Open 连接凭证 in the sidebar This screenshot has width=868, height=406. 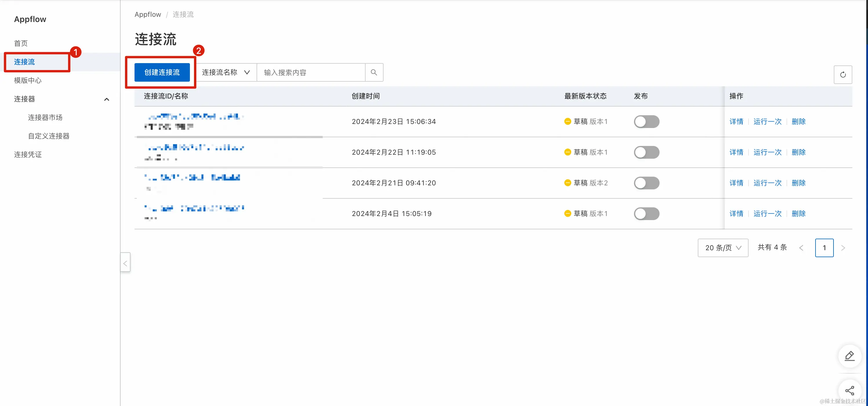click(28, 155)
